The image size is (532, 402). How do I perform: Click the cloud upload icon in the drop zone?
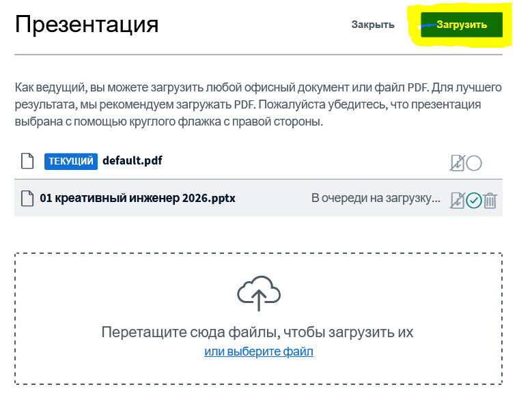[259, 293]
